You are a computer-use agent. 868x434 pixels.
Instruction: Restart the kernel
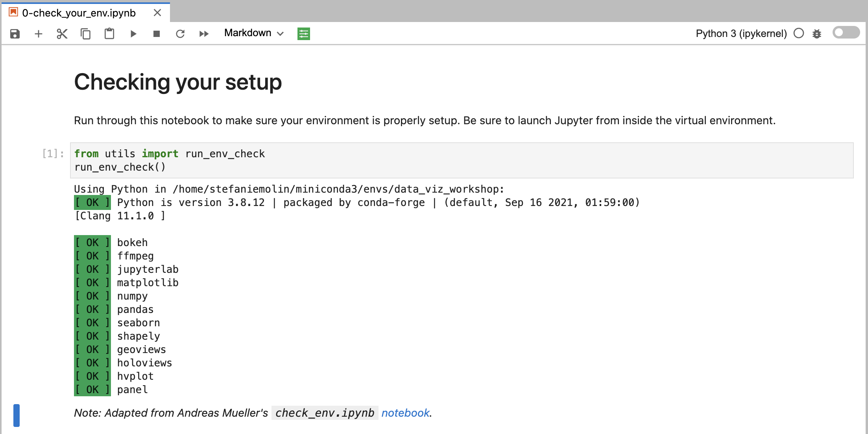180,34
